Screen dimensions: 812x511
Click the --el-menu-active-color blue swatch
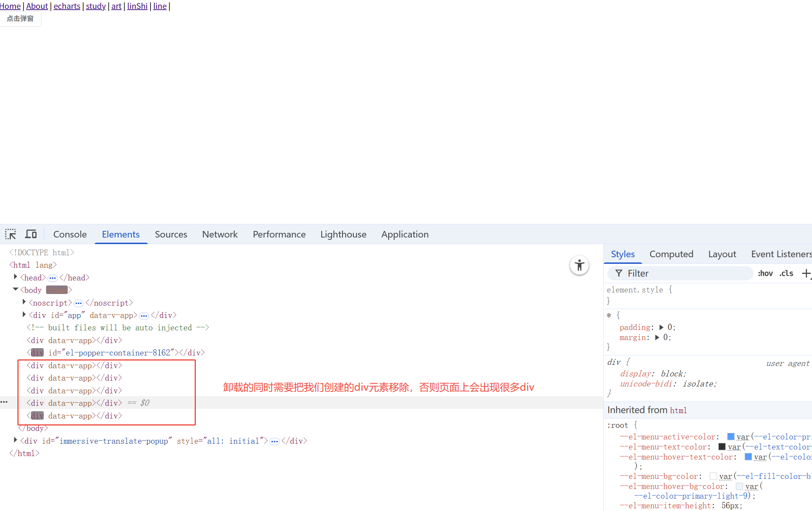click(731, 437)
